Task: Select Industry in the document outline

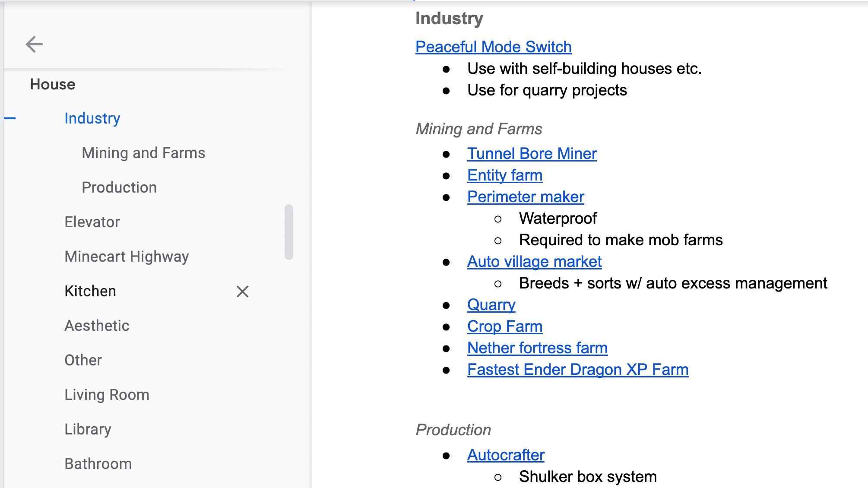Action: (92, 118)
